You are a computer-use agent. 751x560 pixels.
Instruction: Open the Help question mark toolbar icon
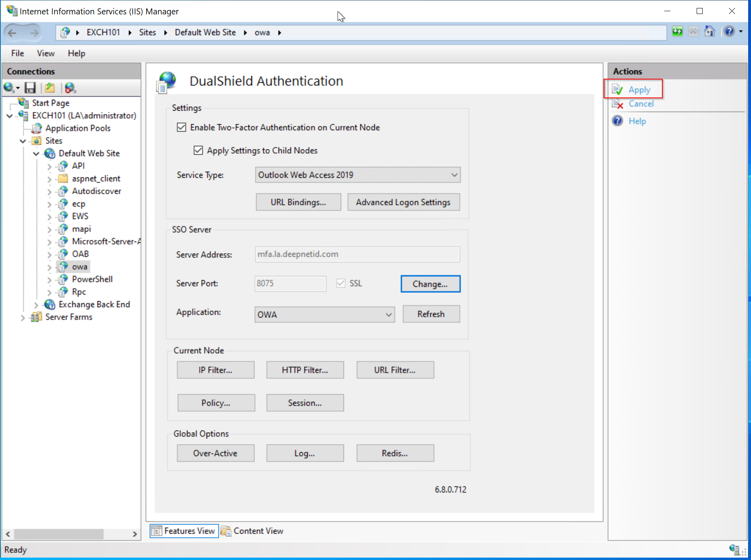(729, 32)
